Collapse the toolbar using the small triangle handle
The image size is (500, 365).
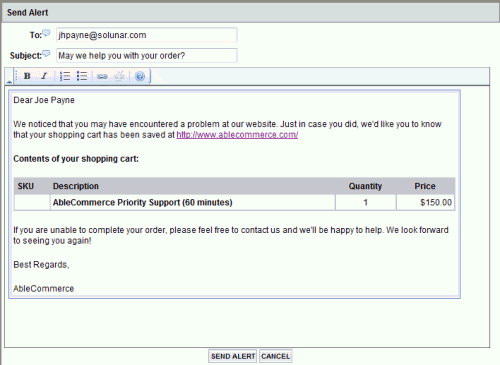pos(9,81)
